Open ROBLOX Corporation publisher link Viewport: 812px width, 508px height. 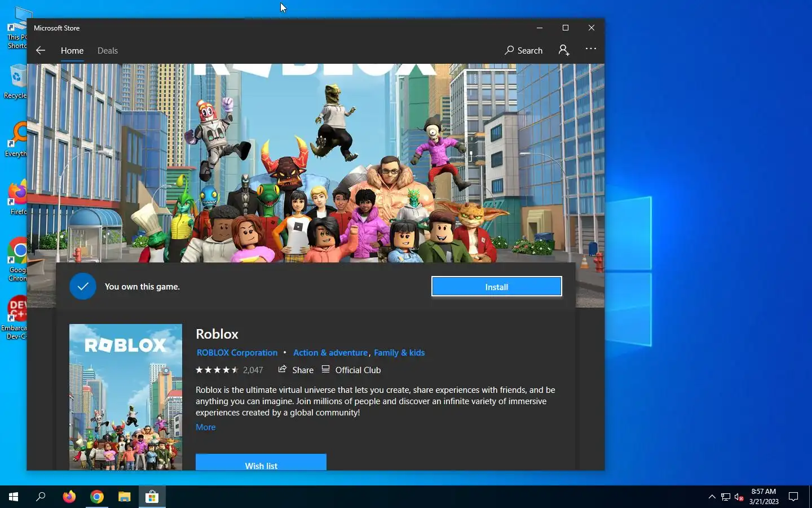pos(237,353)
